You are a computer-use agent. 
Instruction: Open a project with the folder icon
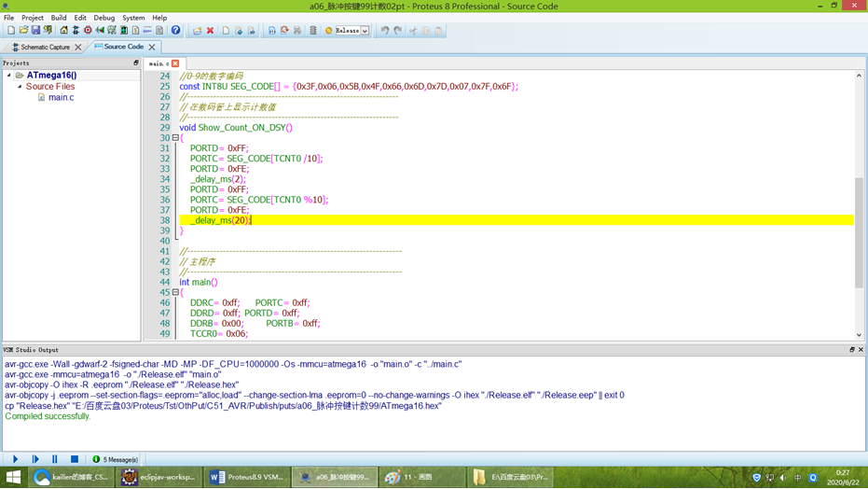(23, 31)
